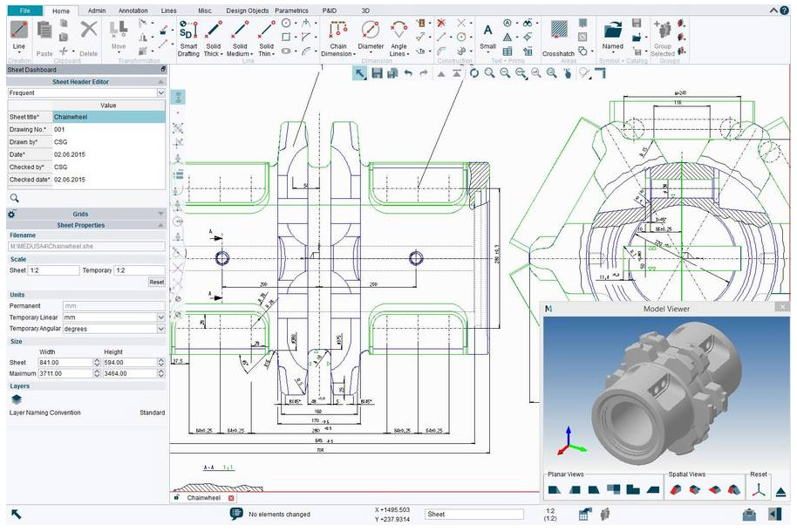Click the circle line tool in ribbon

pos(286,23)
